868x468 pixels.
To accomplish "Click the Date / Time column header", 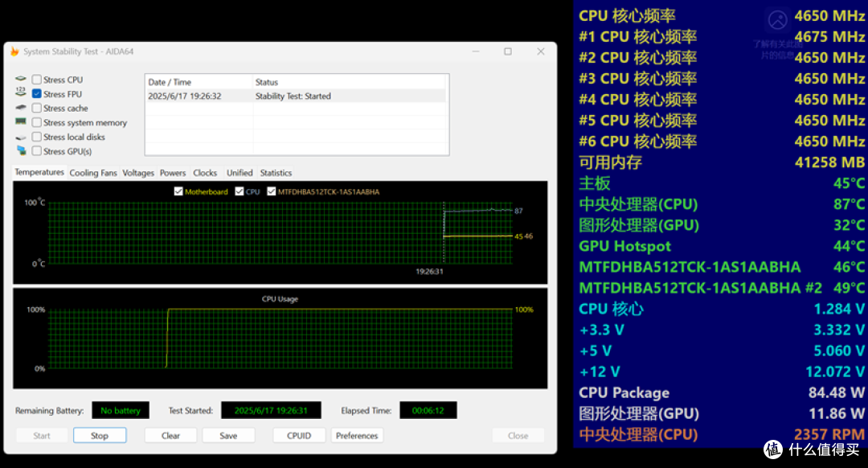I will 199,82.
